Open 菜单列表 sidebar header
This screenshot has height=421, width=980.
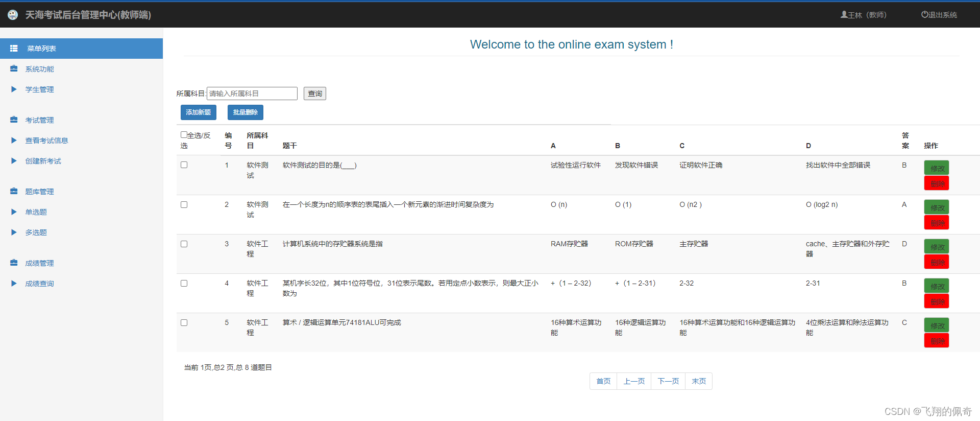point(81,49)
